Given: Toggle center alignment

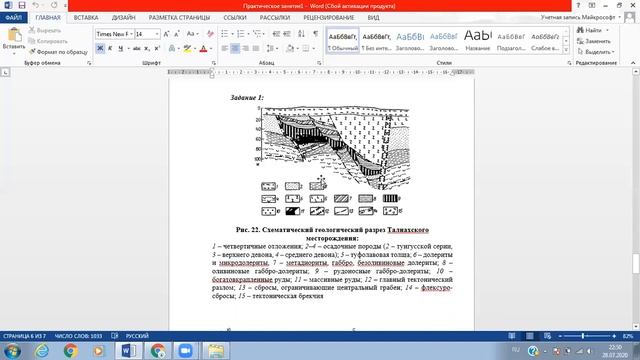Looking at the screenshot, I should click(235, 49).
